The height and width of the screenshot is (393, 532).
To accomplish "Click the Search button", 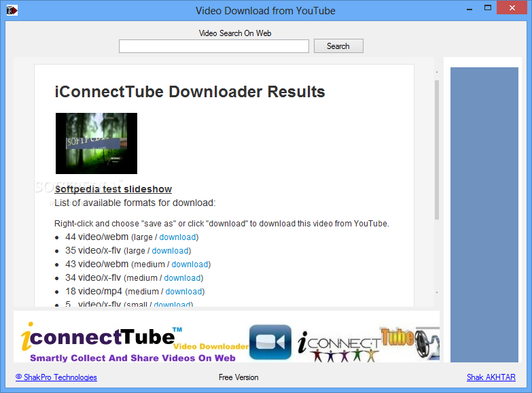I will (338, 46).
